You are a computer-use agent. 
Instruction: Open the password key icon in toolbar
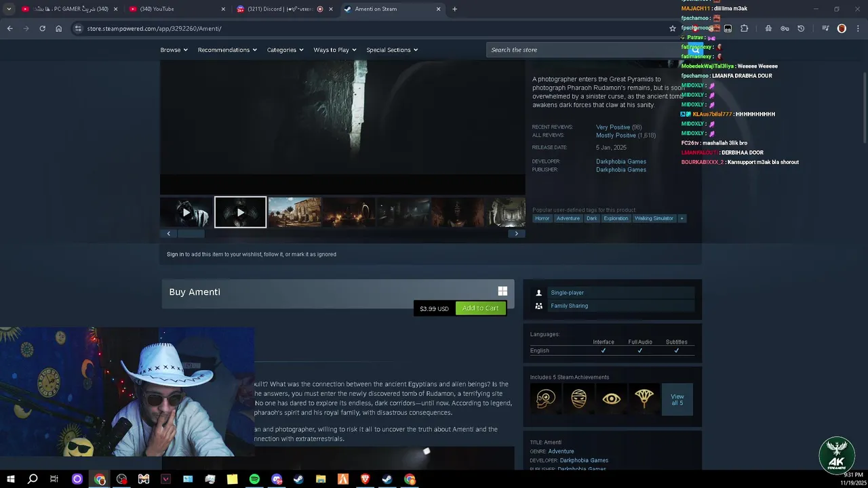785,28
